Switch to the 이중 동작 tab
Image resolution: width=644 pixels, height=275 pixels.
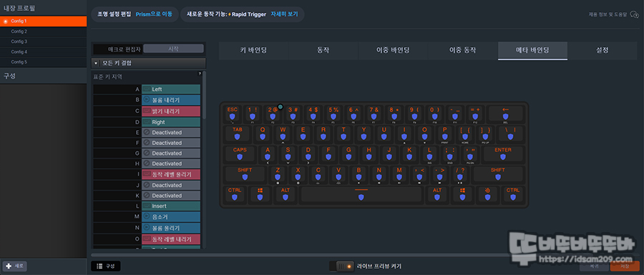click(463, 51)
